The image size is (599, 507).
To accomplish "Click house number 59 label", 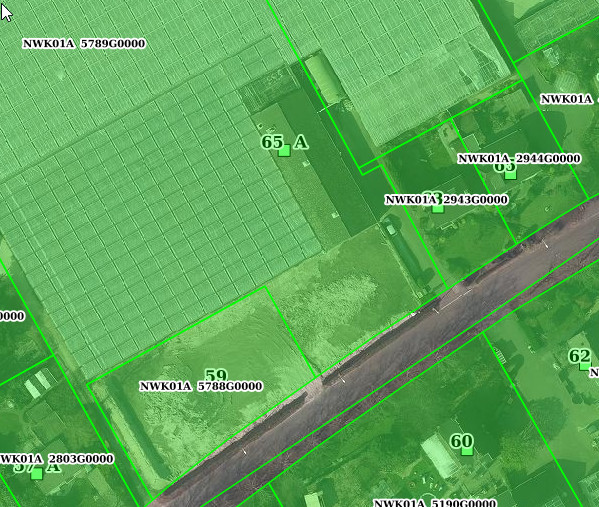I will pos(216,375).
